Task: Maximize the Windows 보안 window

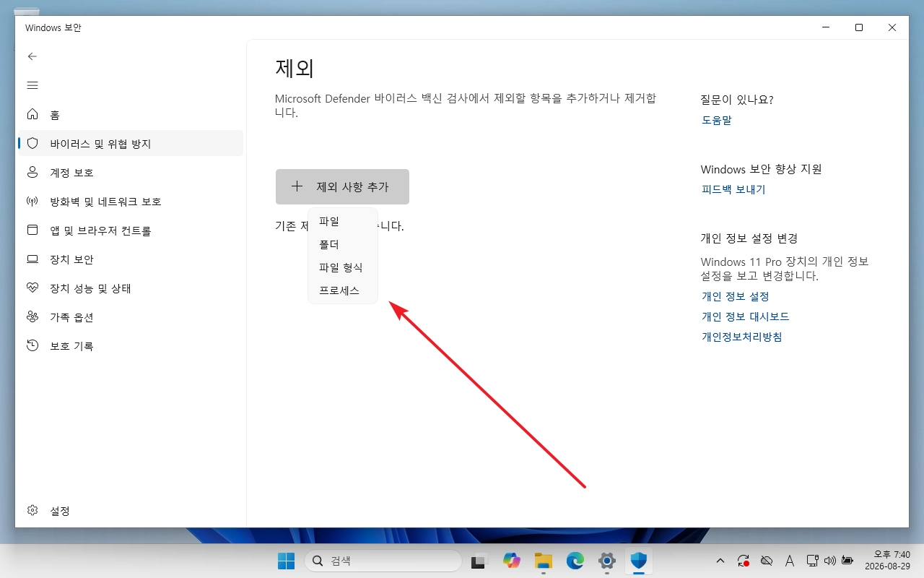Action: point(858,27)
